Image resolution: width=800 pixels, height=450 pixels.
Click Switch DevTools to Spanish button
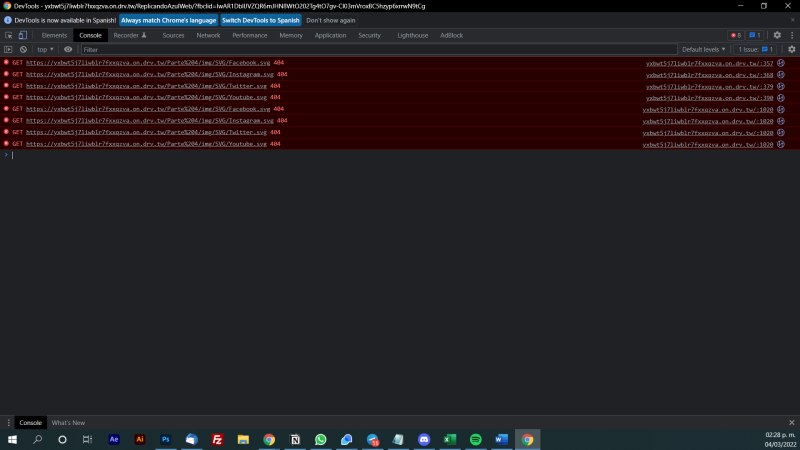(x=261, y=20)
